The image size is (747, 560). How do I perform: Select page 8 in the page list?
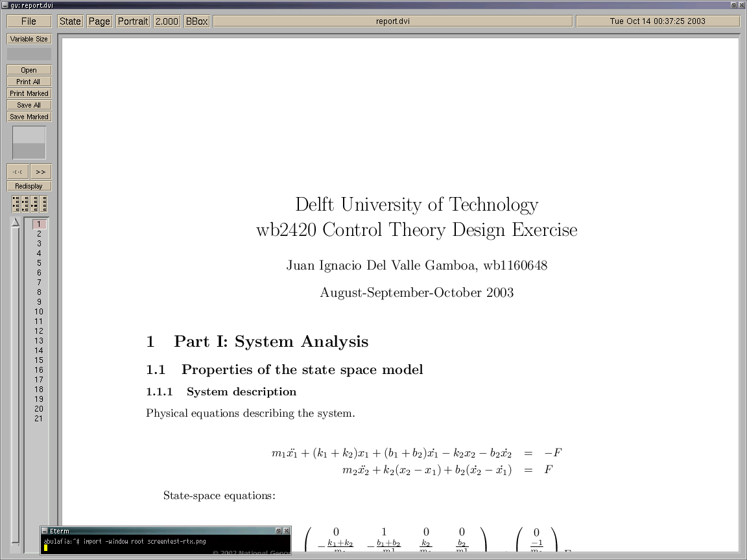point(39,292)
